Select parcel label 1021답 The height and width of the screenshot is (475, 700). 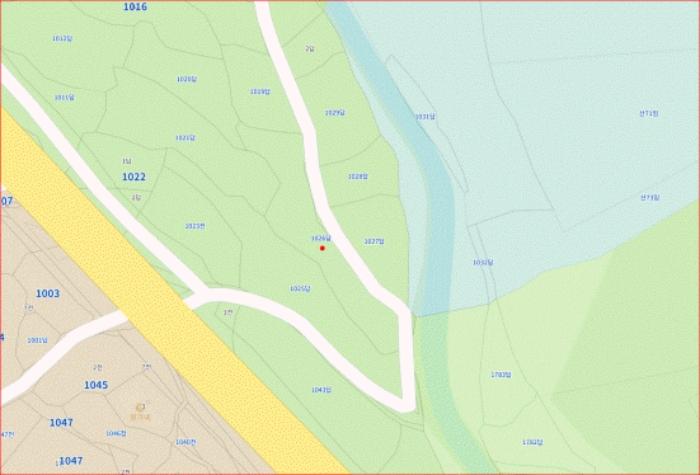point(185,138)
